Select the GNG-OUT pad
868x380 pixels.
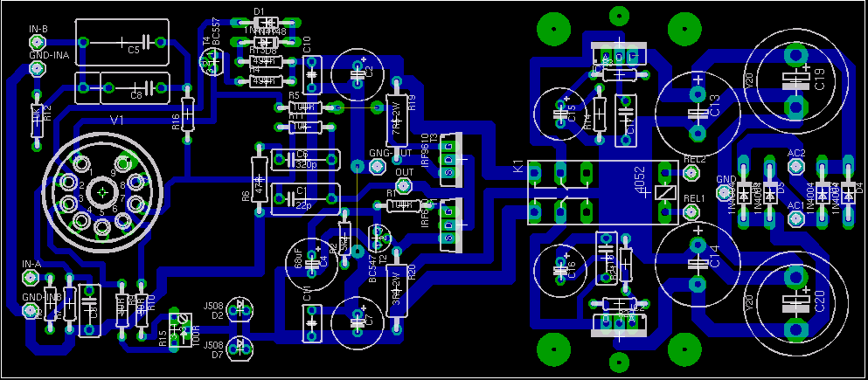[x=378, y=165]
